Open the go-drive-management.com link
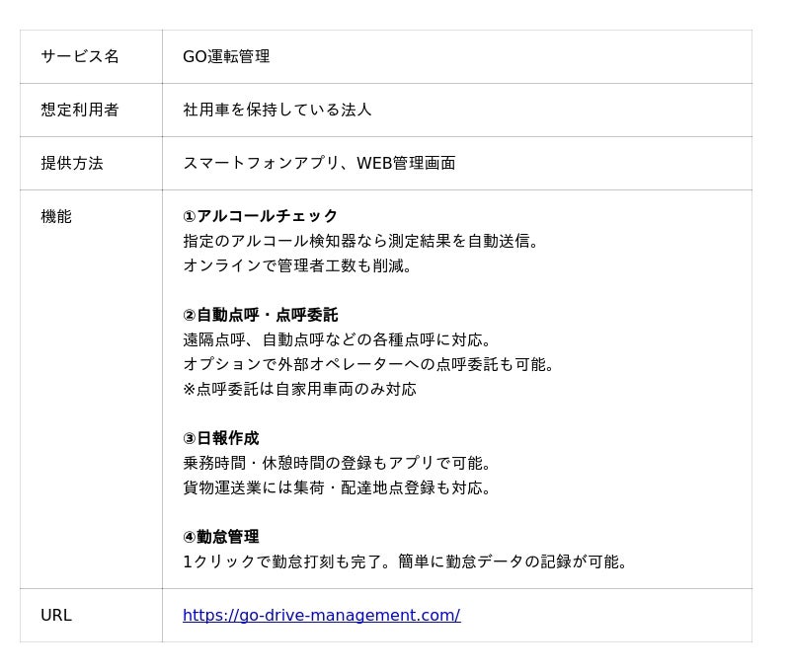790x672 pixels. click(321, 616)
